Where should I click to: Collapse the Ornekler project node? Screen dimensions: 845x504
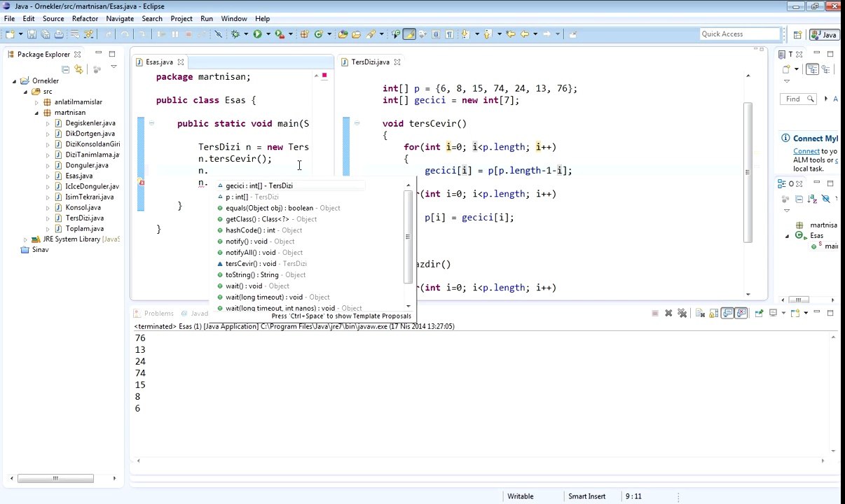click(x=14, y=81)
